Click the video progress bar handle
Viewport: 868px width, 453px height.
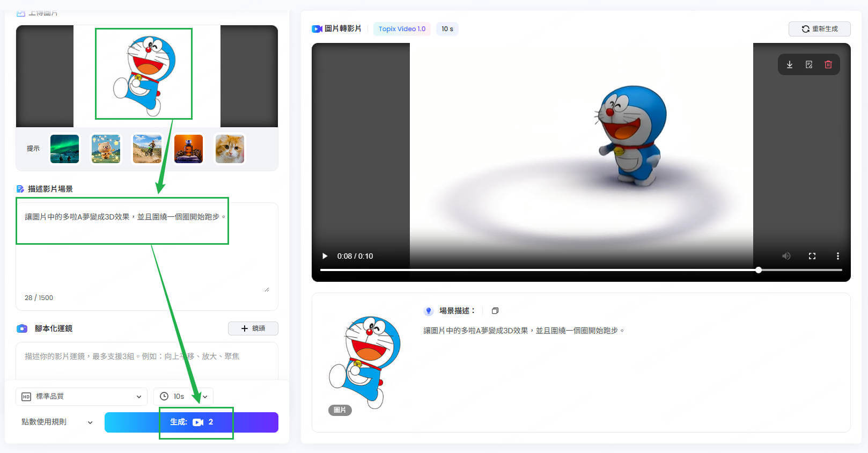(x=759, y=270)
